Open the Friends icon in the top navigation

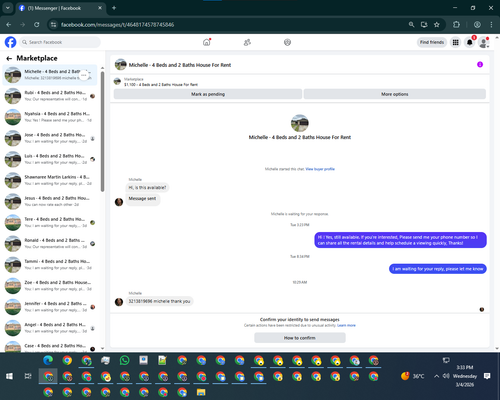point(247,42)
